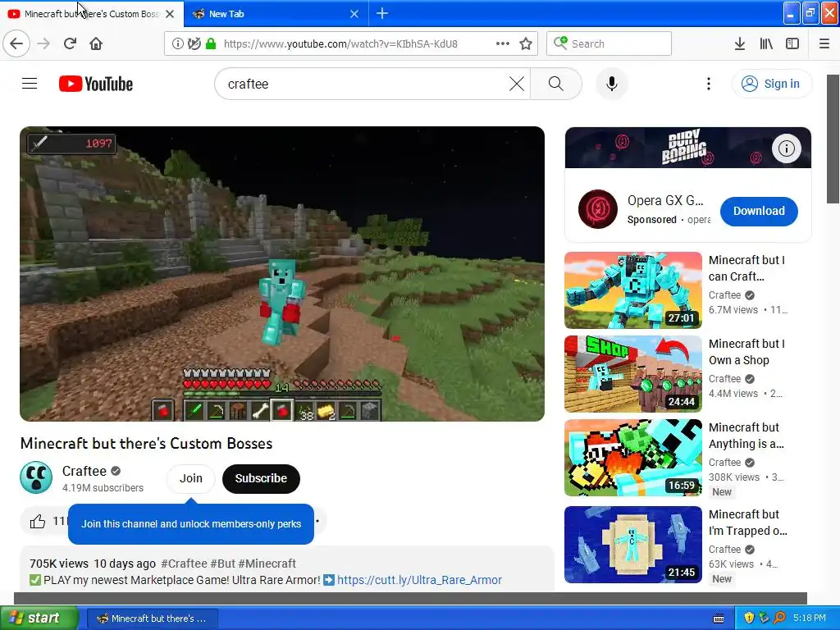This screenshot has height=630, width=840.
Task: Click the #Minecraft hashtag
Action: tap(267, 564)
